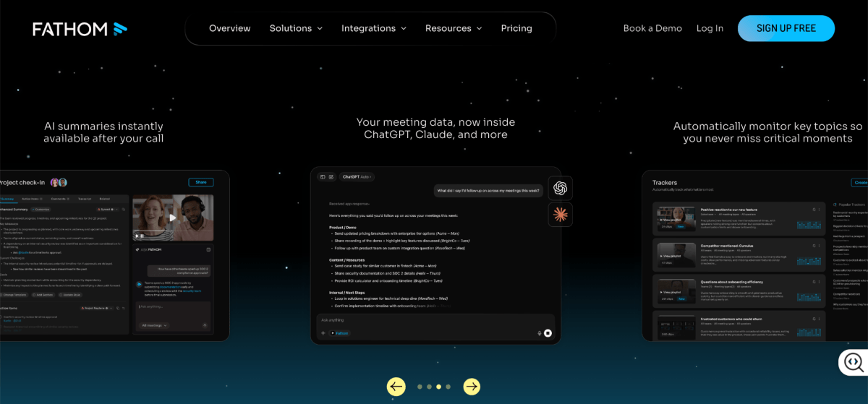Click the Fathom chip in chat box

pyautogui.click(x=339, y=333)
